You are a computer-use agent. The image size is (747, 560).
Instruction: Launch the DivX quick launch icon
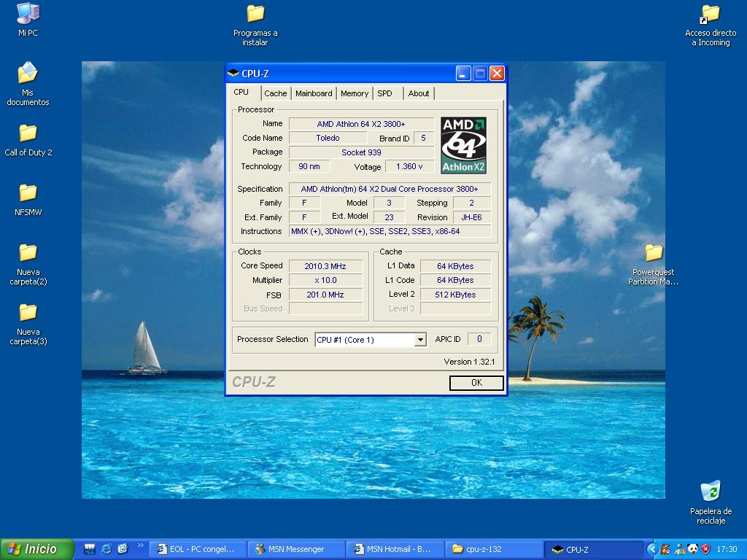90,549
